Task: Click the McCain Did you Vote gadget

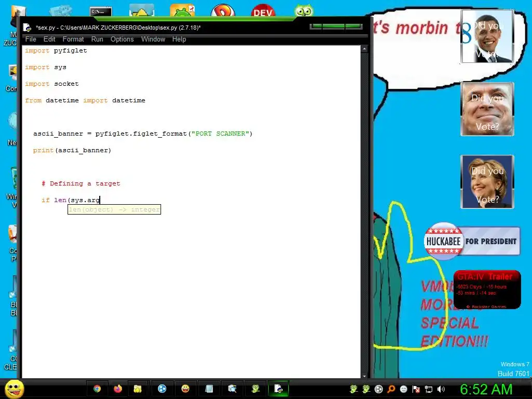Action: coord(487,109)
